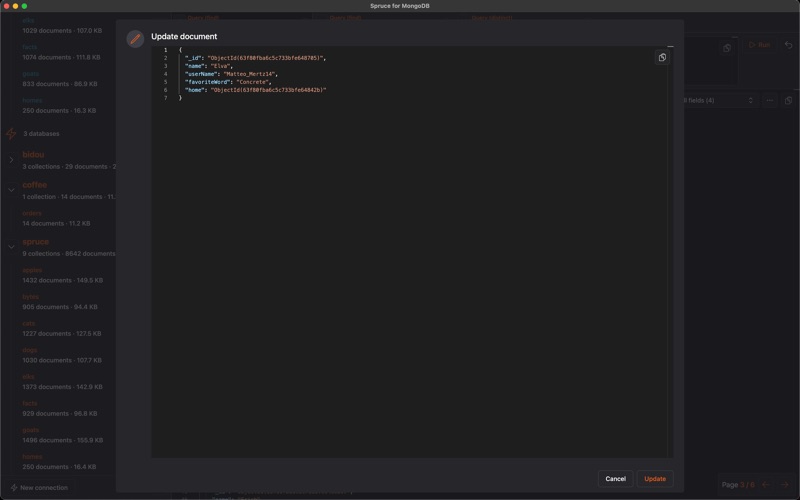Open the facts collection with 1074 documents
Image resolution: width=800 pixels, height=500 pixels.
point(30,47)
